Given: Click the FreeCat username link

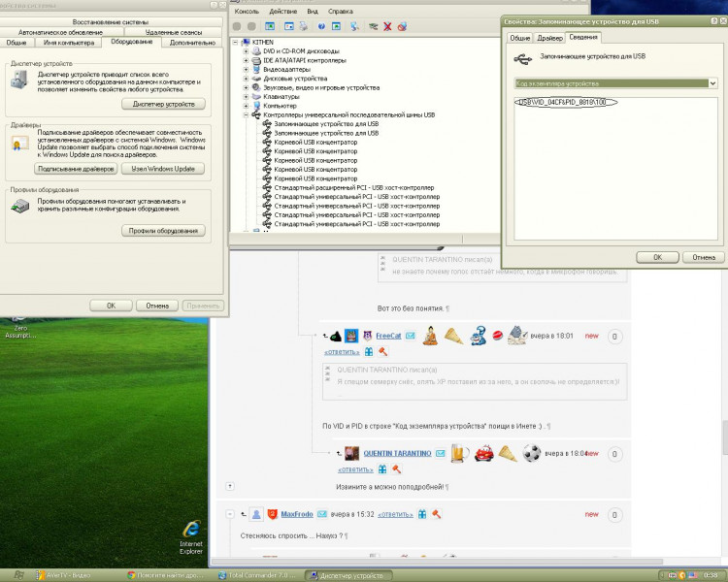Looking at the screenshot, I should coord(388,336).
